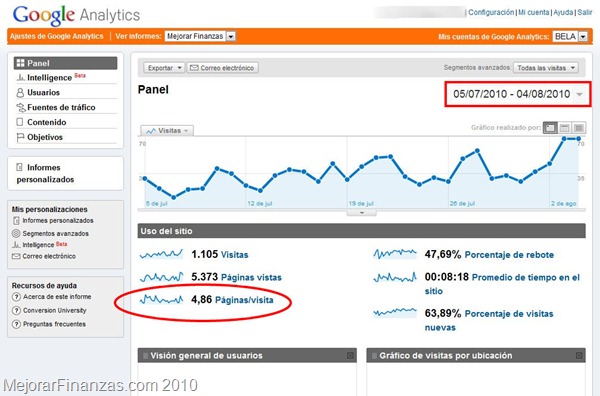Click the envelope icon on Correo electrónico button
The image size is (600, 396).
click(x=194, y=68)
